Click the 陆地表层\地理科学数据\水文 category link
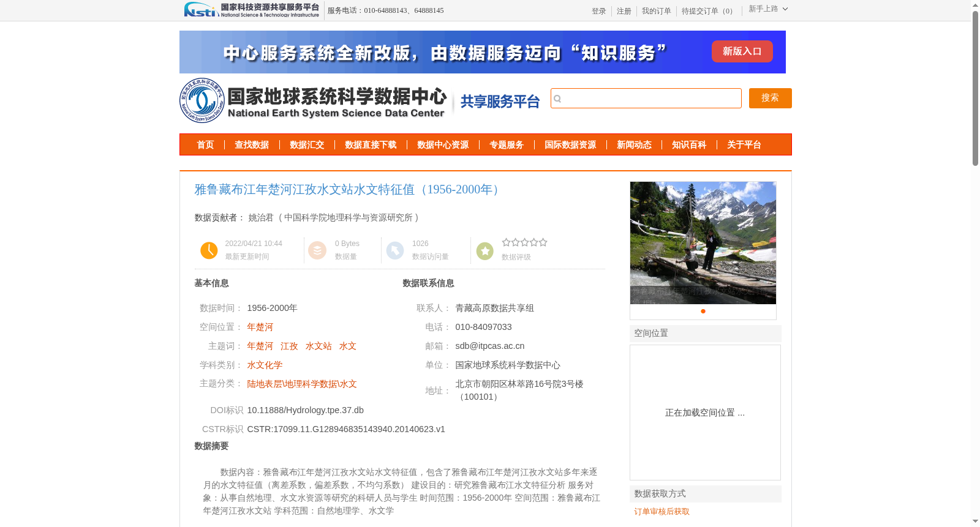This screenshot has height=527, width=980. tap(302, 384)
